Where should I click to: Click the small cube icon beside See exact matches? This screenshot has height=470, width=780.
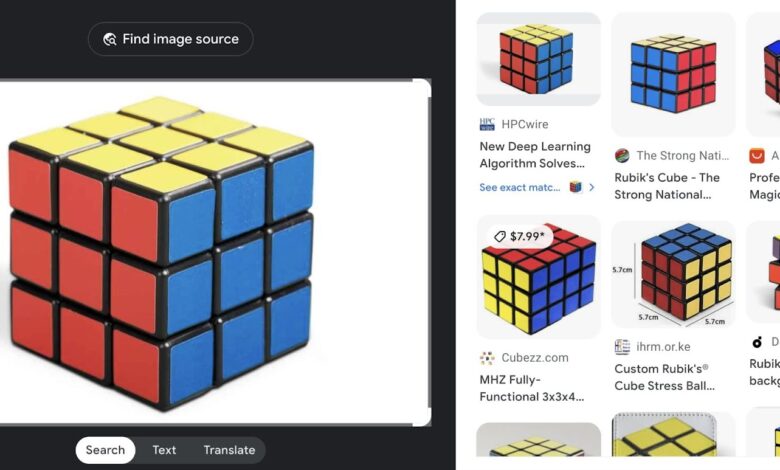(575, 187)
